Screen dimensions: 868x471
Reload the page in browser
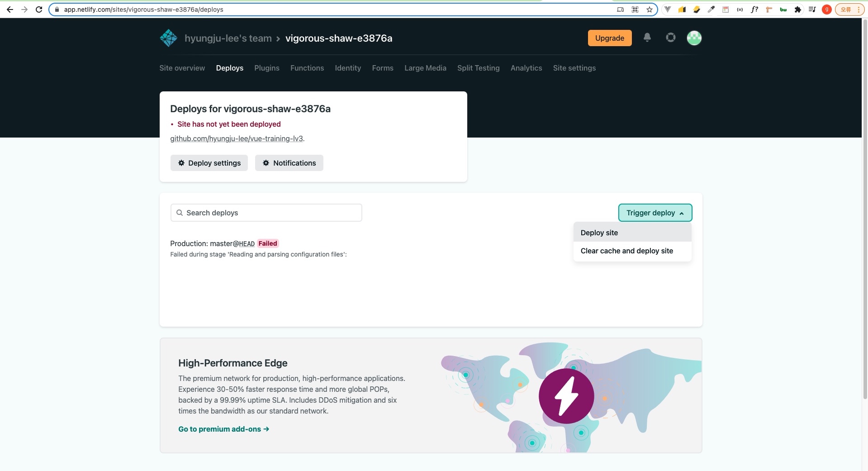tap(39, 10)
